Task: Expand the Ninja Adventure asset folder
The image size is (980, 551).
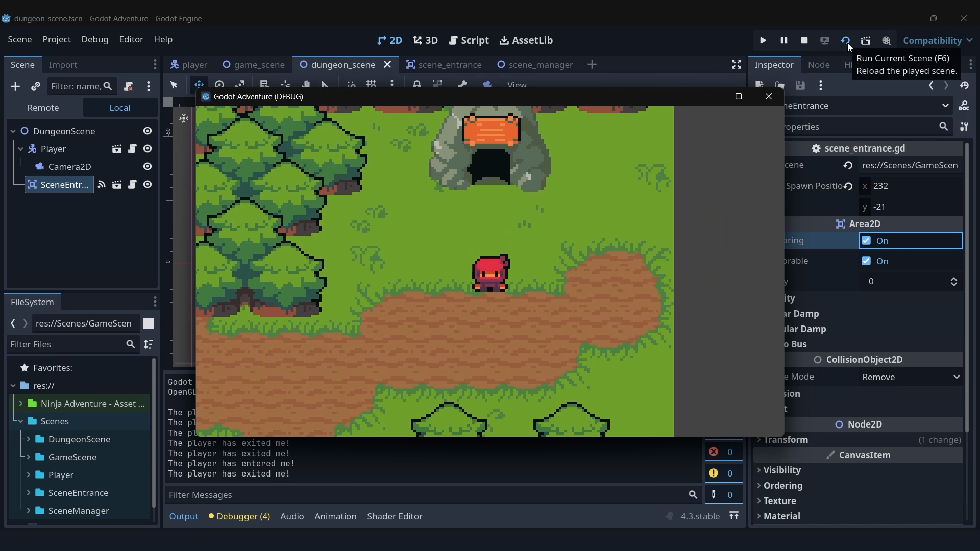Action: click(x=21, y=404)
